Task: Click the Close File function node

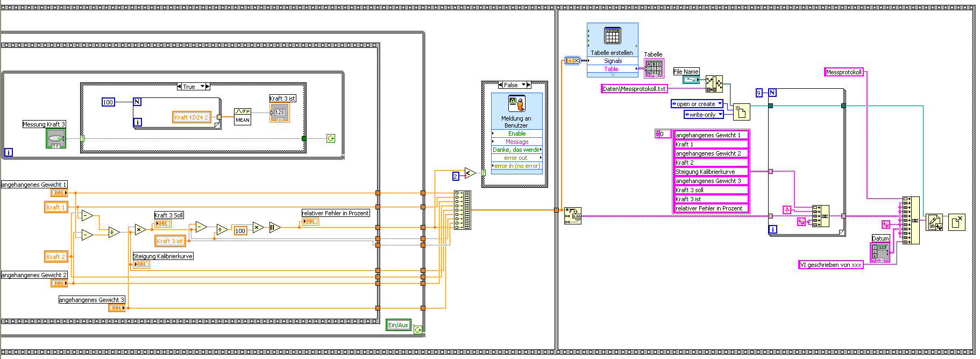Action: [957, 222]
